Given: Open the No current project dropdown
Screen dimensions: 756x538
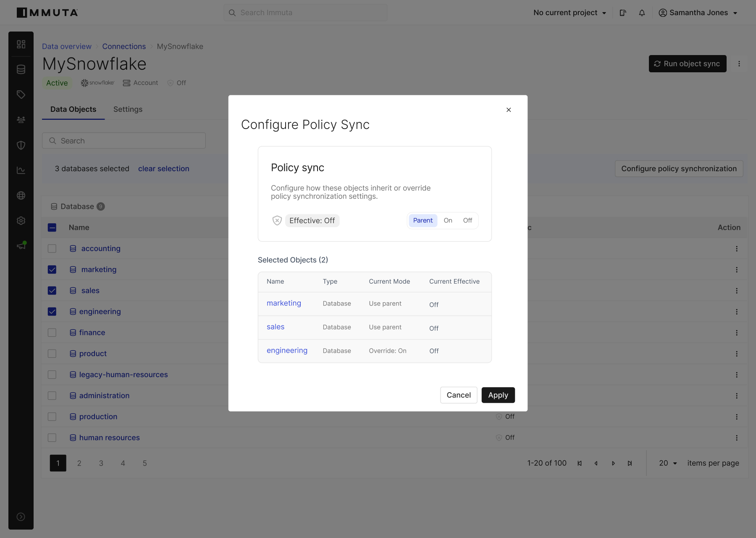Looking at the screenshot, I should point(570,13).
